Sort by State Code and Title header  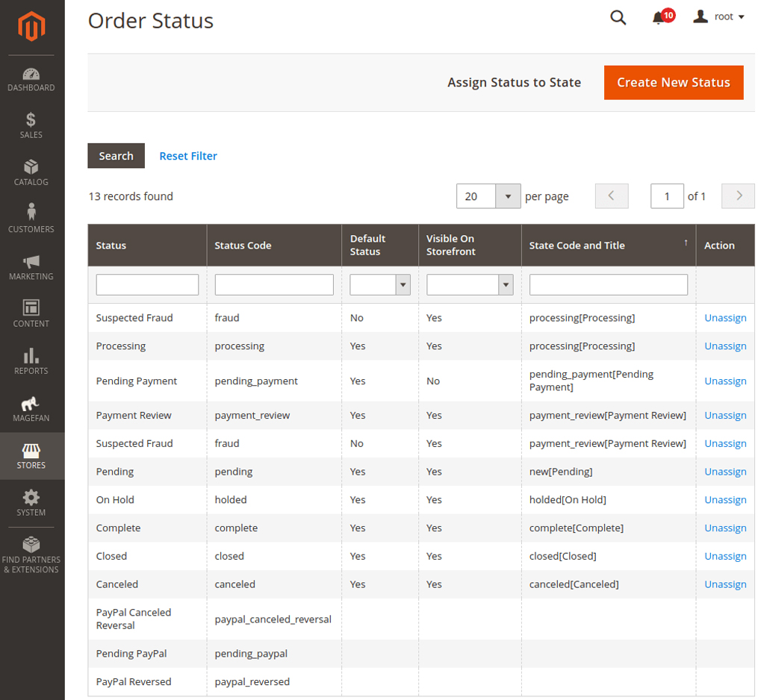click(x=609, y=246)
